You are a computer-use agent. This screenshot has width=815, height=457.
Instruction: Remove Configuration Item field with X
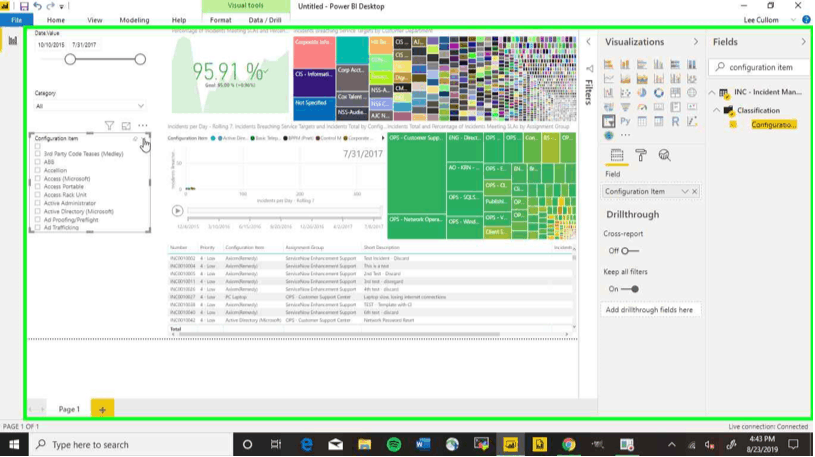[695, 191]
